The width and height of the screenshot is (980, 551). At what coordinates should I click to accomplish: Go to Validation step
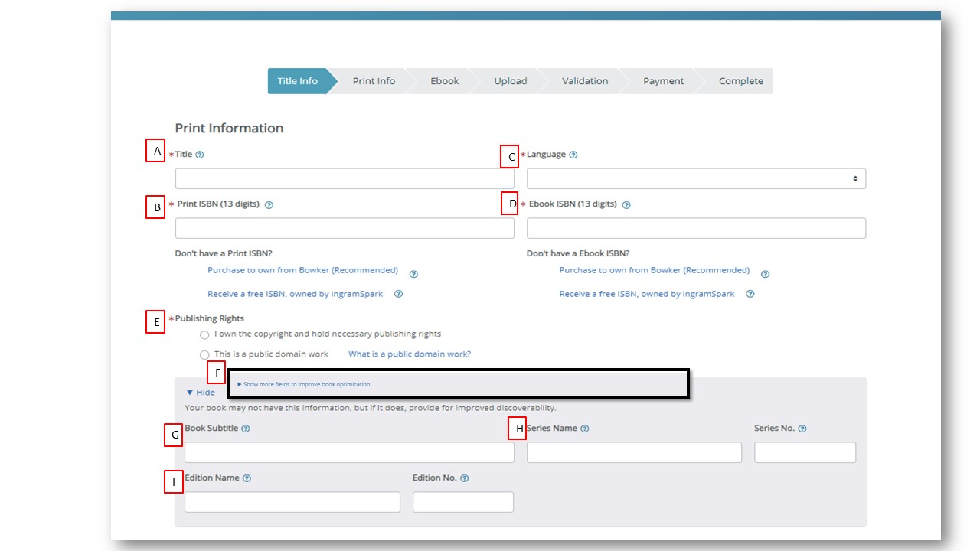(x=585, y=81)
